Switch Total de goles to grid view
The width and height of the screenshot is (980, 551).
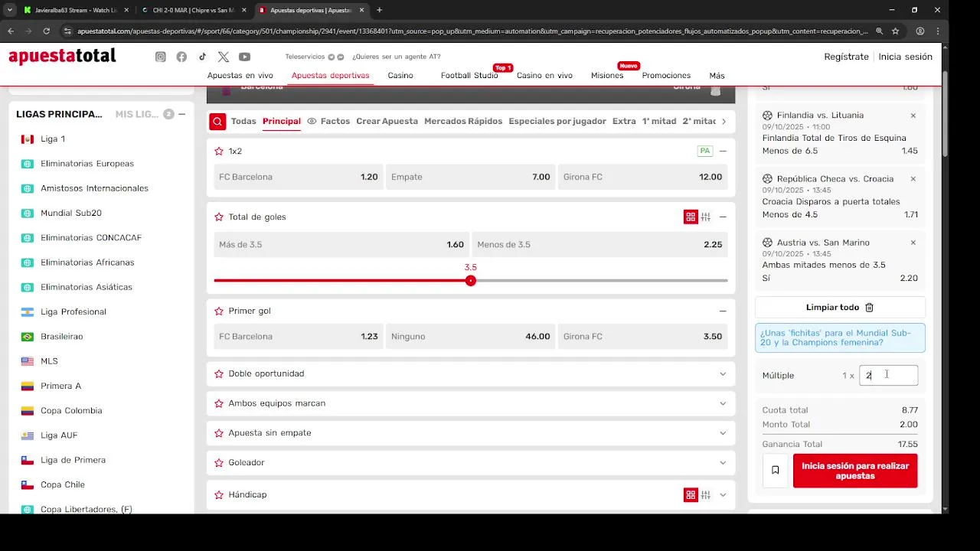[691, 217]
